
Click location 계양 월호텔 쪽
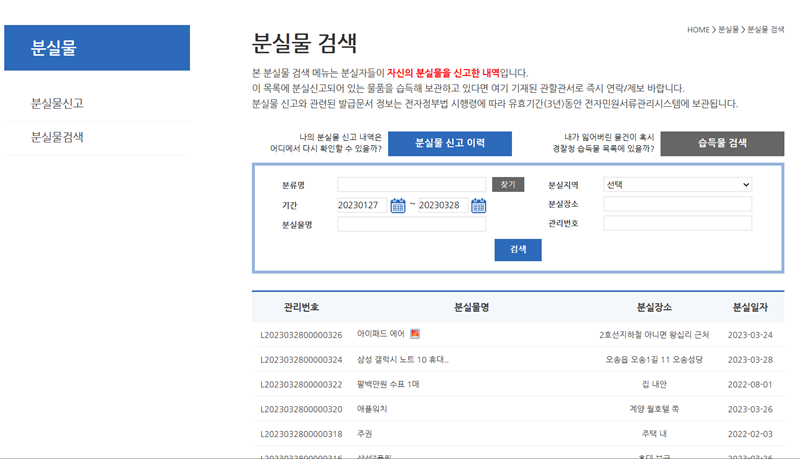pos(654,409)
